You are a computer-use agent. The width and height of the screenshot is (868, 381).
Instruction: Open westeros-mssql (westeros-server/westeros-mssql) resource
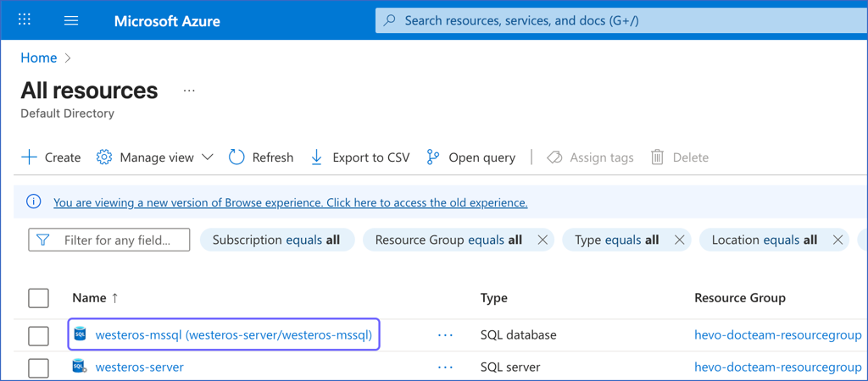(x=233, y=334)
